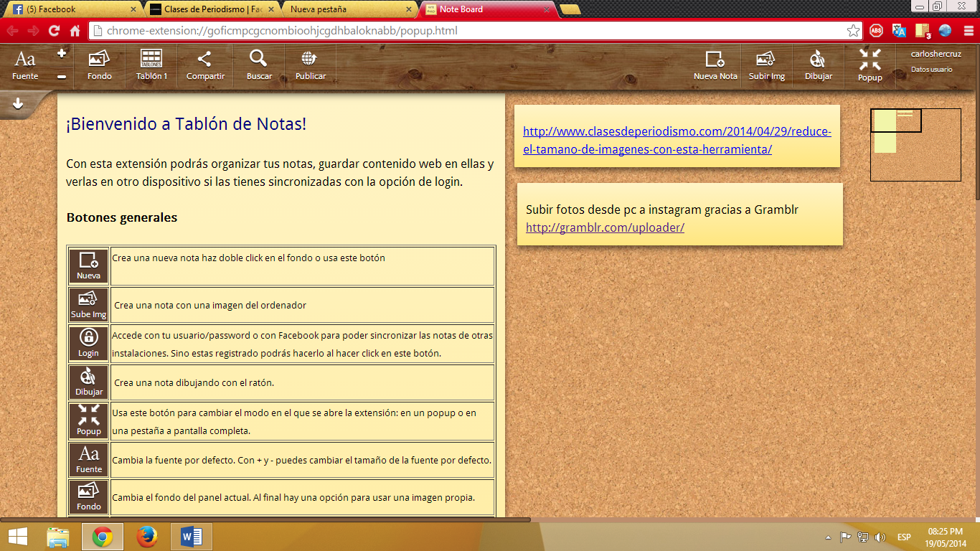Open the Buscar search tool

259,65
